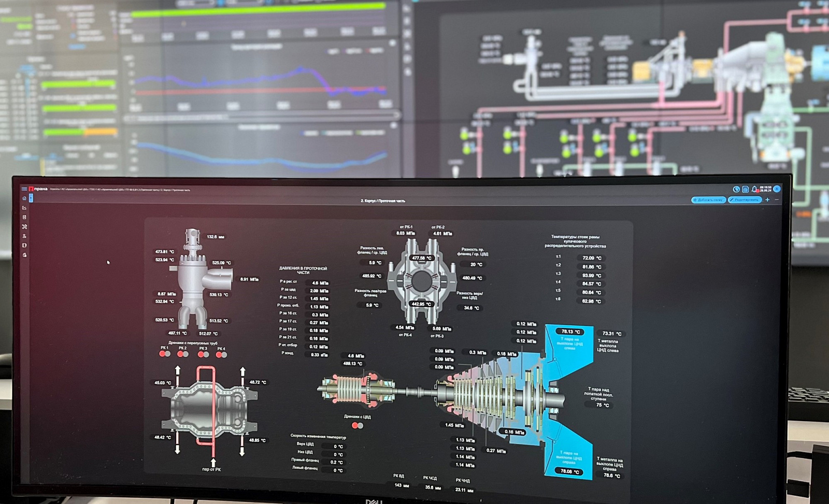Open the user avatar account menu

(x=777, y=189)
